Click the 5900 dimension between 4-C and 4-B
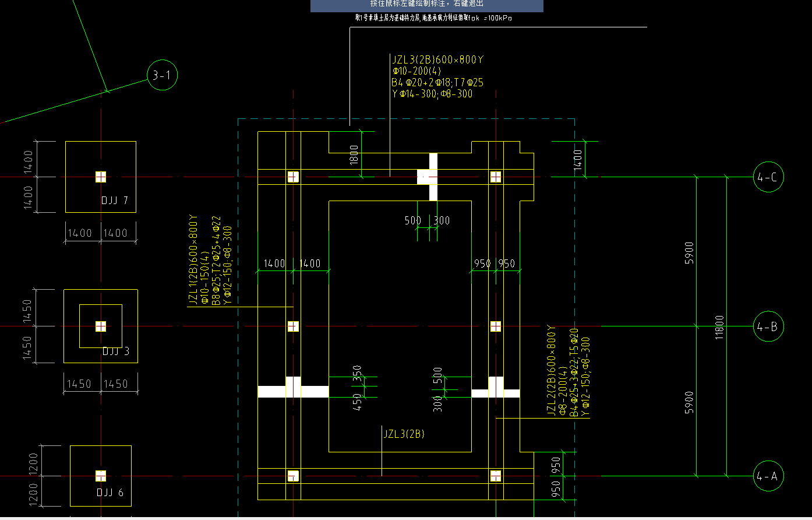The image size is (812, 520). tap(690, 253)
